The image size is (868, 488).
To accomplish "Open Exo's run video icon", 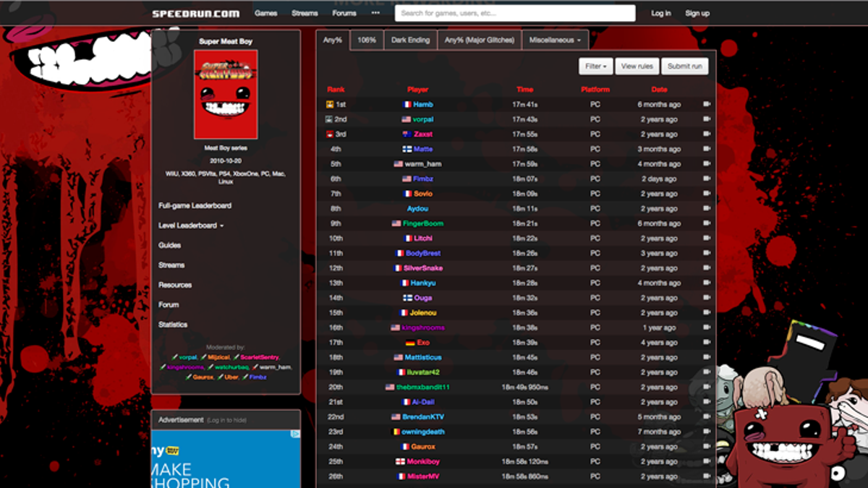I will [707, 343].
